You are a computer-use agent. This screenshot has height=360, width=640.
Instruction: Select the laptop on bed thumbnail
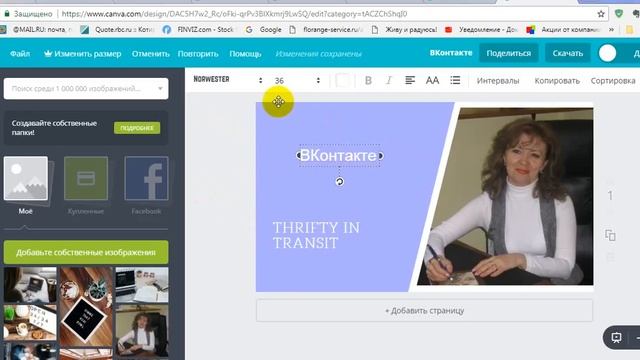click(x=30, y=284)
